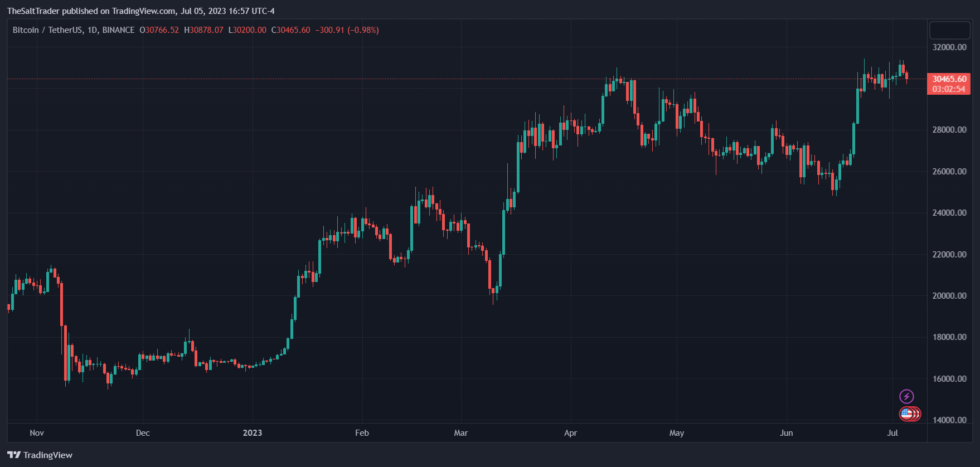Click the 14000.00 price axis label
Viewport: 980px width, 467px height.
(x=948, y=420)
